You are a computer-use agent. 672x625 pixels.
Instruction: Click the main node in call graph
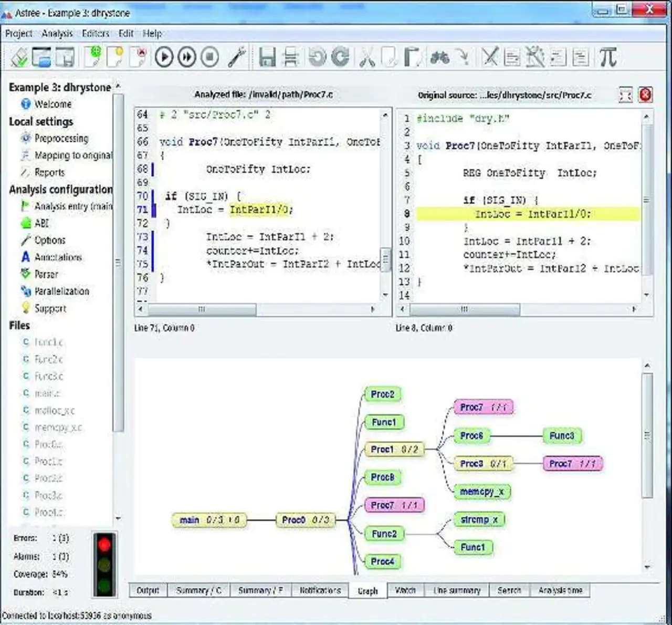click(x=209, y=520)
